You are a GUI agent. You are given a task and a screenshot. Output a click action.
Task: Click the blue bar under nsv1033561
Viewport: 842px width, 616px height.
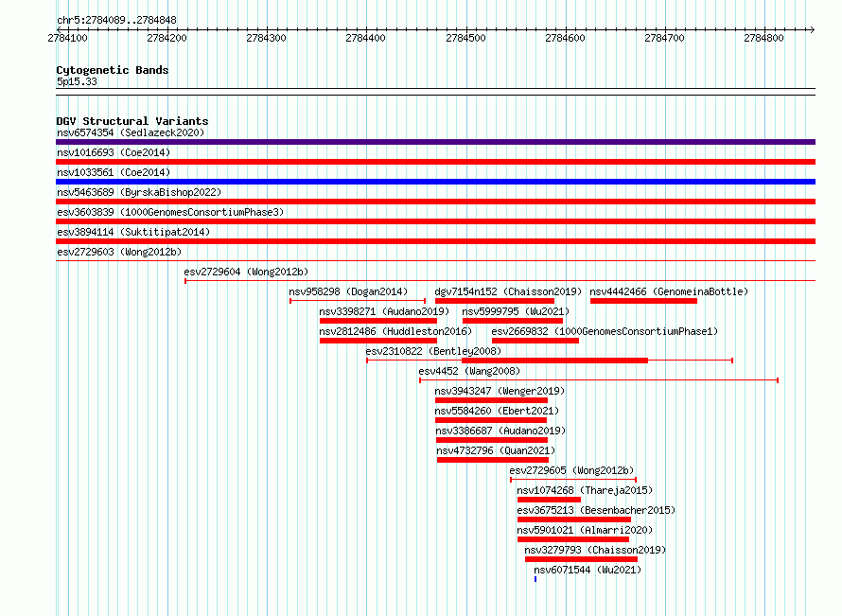[435, 182]
